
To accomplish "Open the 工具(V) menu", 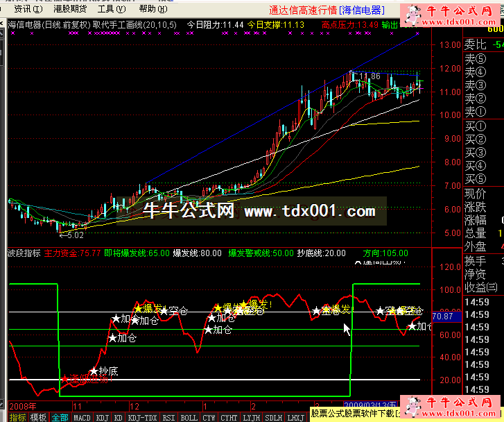I will [112, 9].
